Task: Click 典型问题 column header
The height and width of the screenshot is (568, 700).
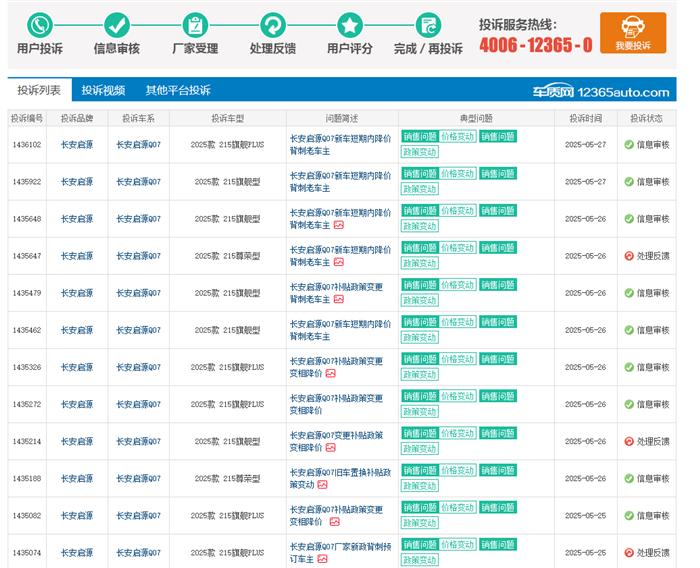Action: [x=476, y=118]
